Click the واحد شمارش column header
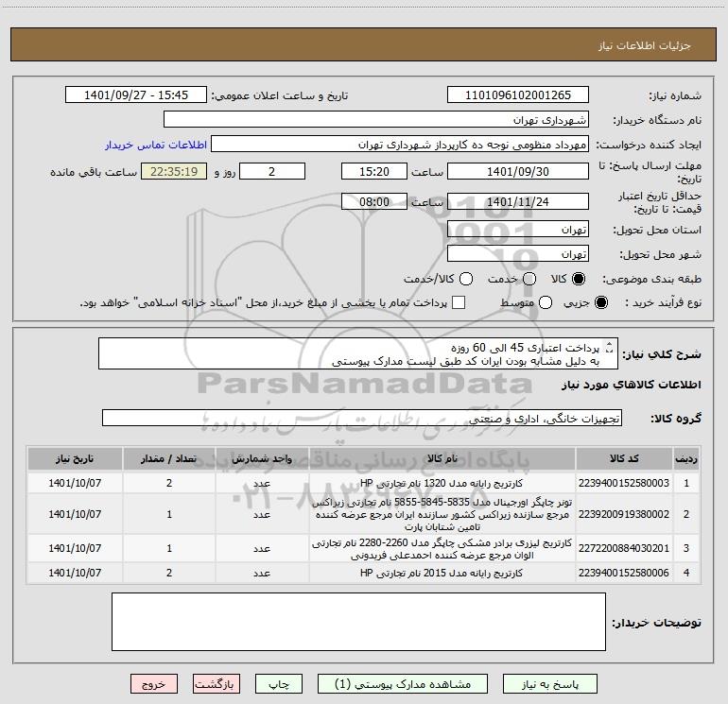 (x=262, y=458)
